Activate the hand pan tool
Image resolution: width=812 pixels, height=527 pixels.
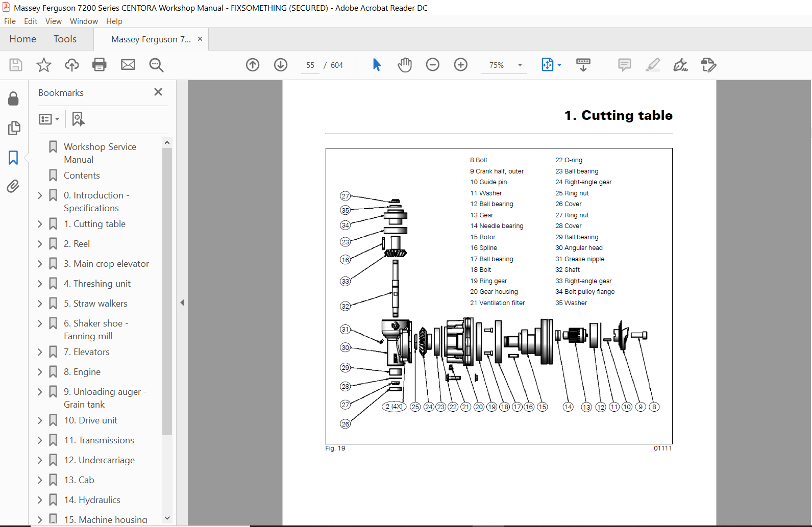[x=405, y=65]
